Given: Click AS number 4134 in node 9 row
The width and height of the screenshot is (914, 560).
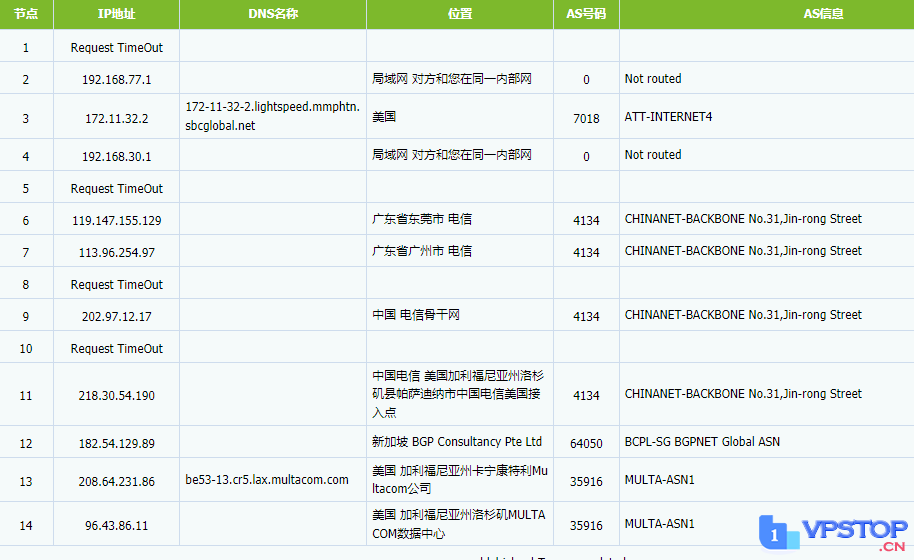Looking at the screenshot, I should coord(586,317).
